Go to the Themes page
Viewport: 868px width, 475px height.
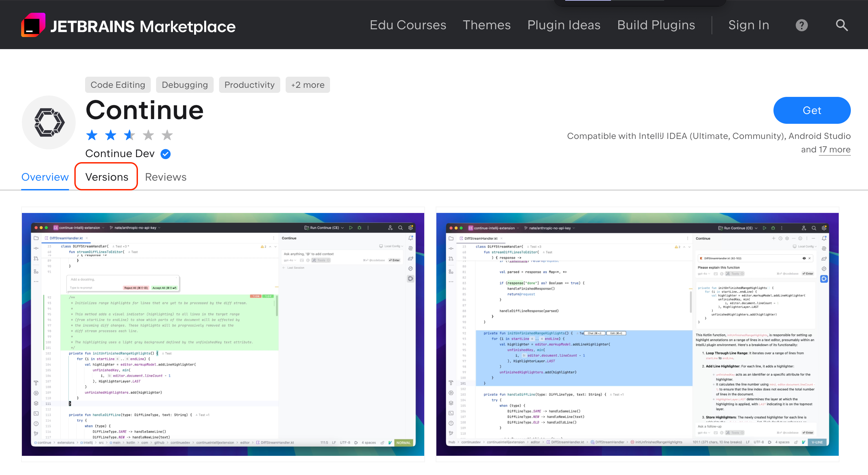click(x=486, y=25)
